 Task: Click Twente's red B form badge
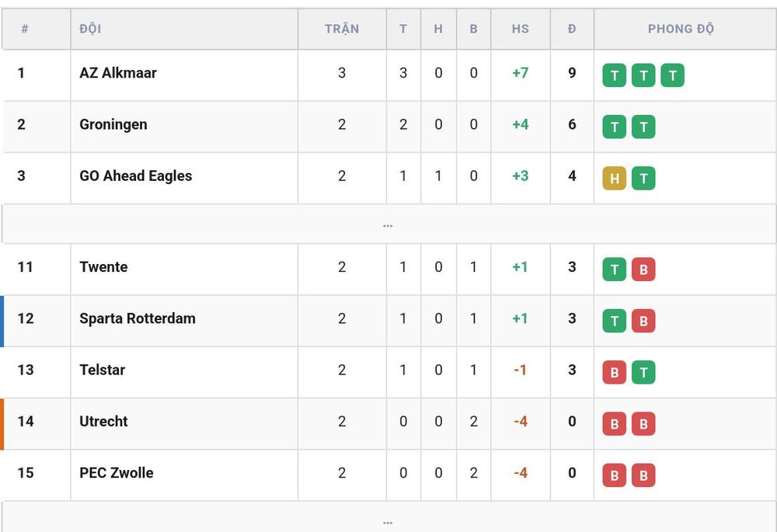click(x=643, y=269)
